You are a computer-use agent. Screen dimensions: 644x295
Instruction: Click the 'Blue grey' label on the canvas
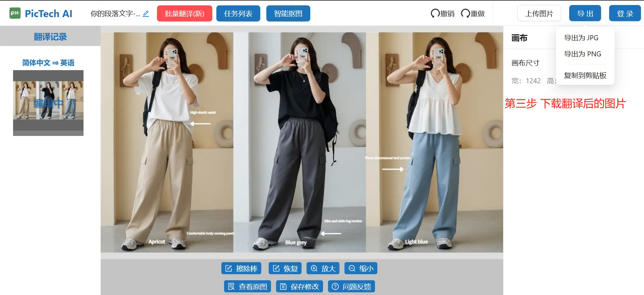tap(296, 242)
